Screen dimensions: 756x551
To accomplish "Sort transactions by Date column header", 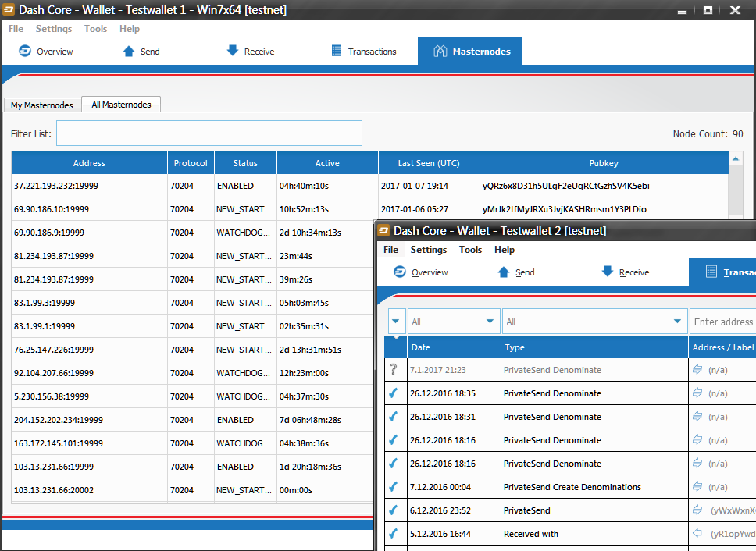I will 454,347.
